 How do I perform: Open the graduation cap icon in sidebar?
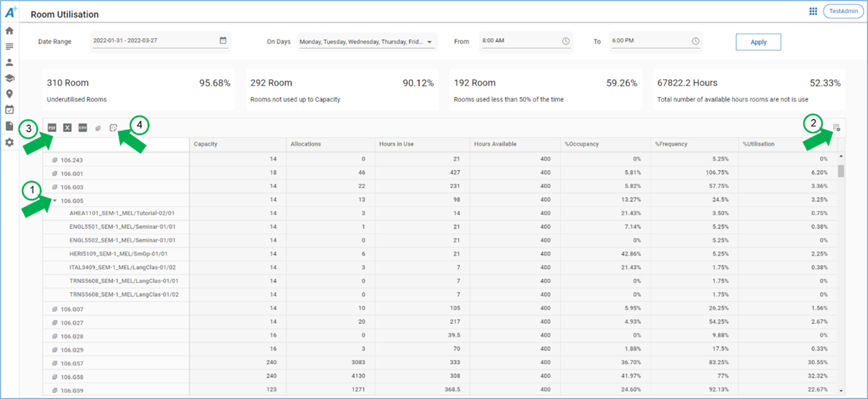click(x=10, y=78)
